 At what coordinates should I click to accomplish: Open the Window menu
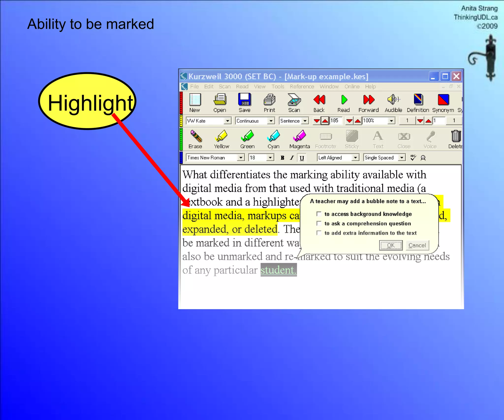tap(329, 87)
